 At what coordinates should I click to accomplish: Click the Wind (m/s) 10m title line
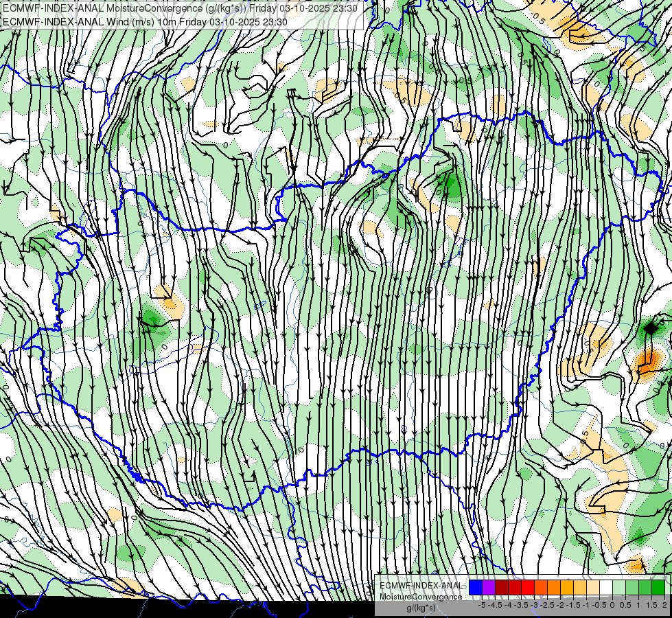click(x=145, y=21)
